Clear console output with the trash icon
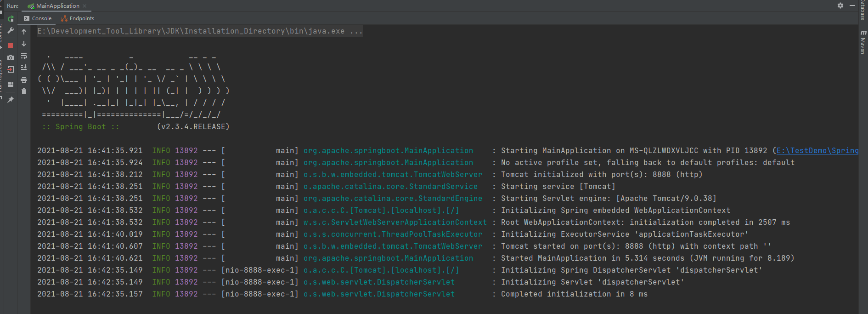868x314 pixels. pos(24,91)
